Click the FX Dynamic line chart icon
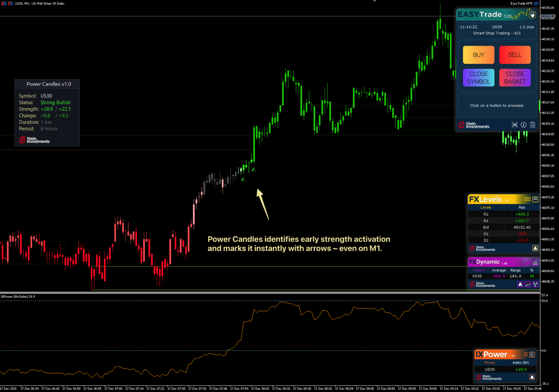The height and width of the screenshot is (392, 559). [528, 285]
